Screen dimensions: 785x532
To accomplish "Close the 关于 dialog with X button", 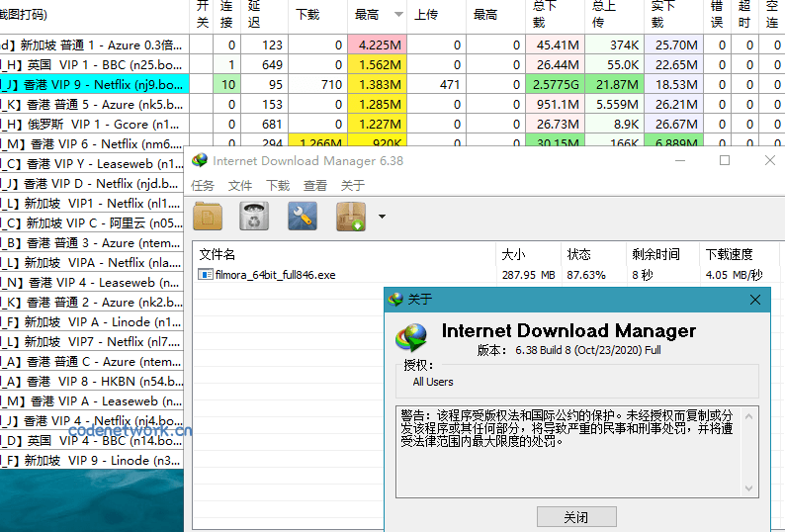I will [755, 300].
